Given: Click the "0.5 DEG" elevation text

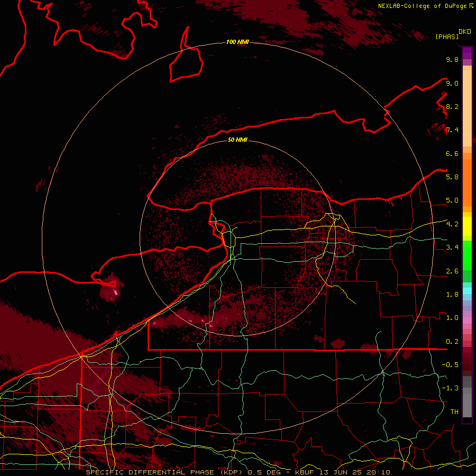Looking at the screenshot, I should click(265, 472).
